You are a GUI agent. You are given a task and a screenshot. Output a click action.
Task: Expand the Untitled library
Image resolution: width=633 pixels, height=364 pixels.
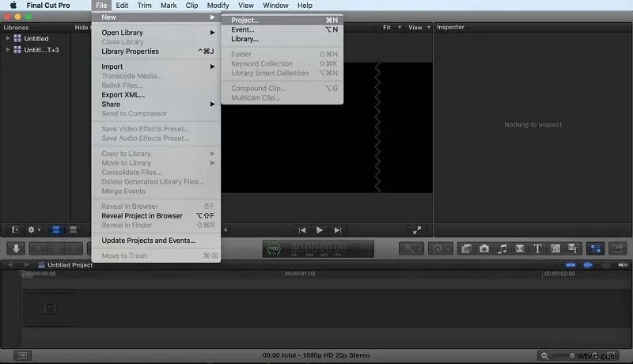(8, 38)
